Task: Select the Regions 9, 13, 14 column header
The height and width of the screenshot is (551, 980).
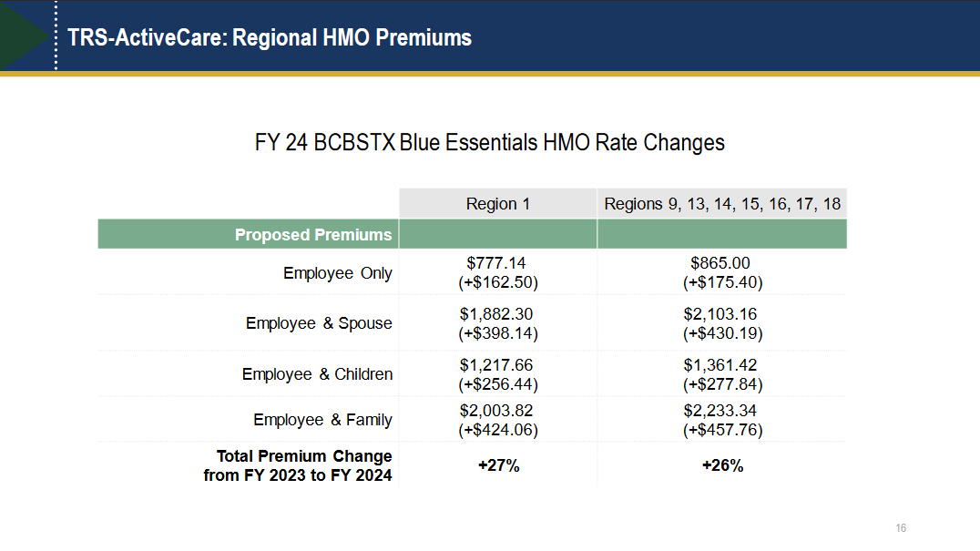Action: [722, 204]
